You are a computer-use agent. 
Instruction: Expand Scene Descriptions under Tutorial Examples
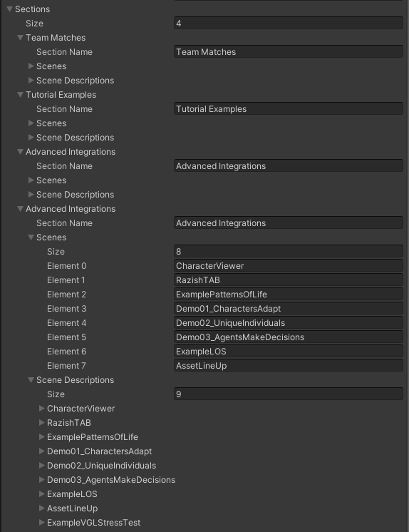[31, 138]
